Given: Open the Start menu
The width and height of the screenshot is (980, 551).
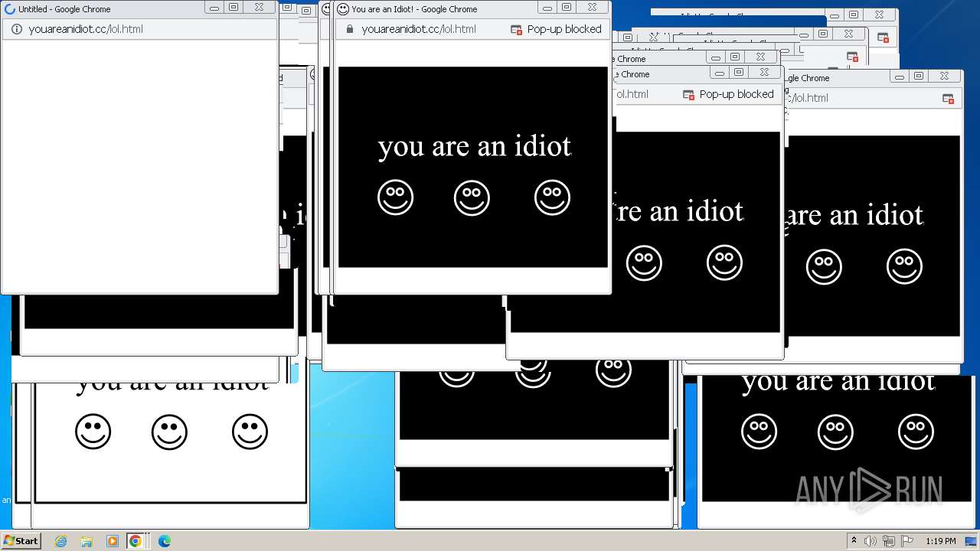Looking at the screenshot, I should point(21,541).
